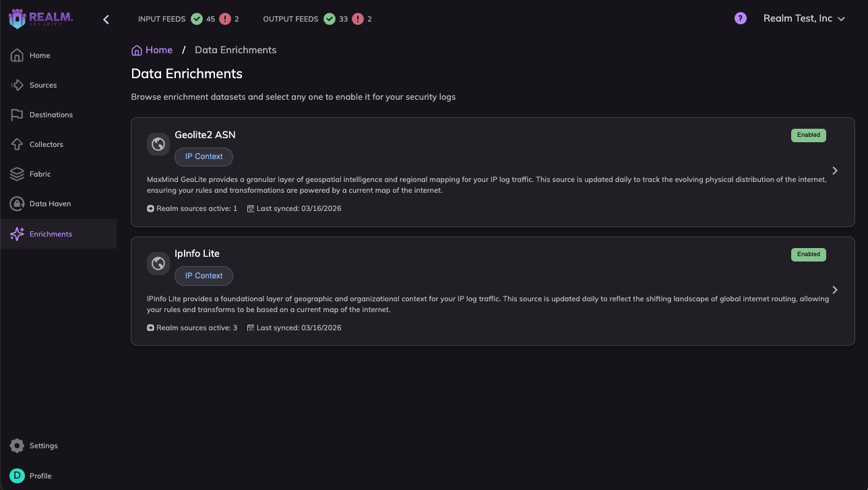
Task: Click the Enabled badge on Geolite2 ASN
Action: tap(808, 135)
